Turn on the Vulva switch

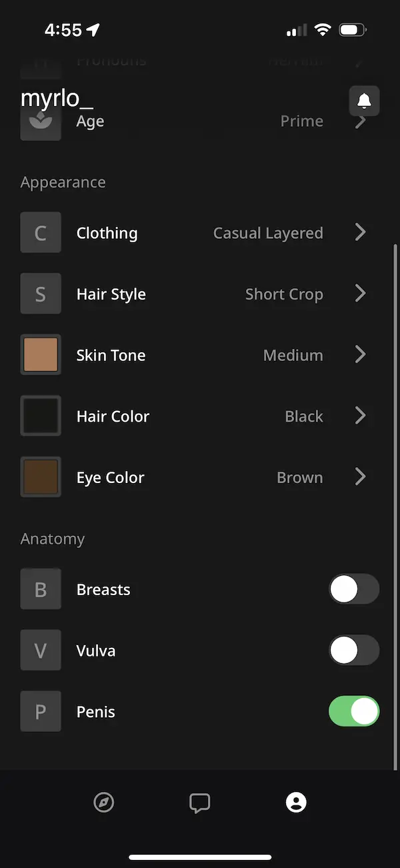354,650
